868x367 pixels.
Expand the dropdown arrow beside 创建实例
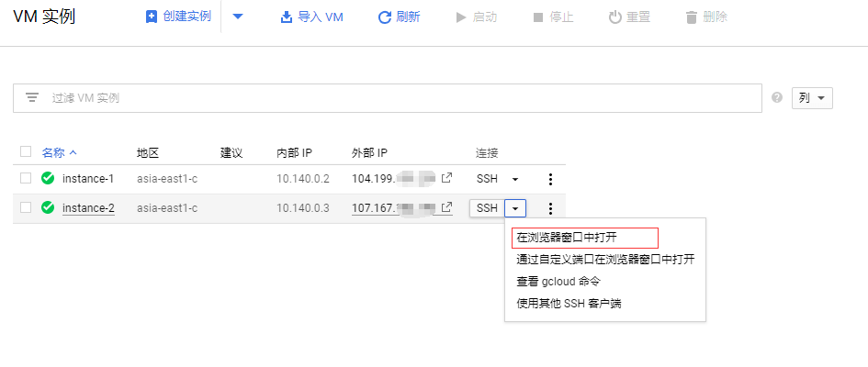click(x=238, y=17)
